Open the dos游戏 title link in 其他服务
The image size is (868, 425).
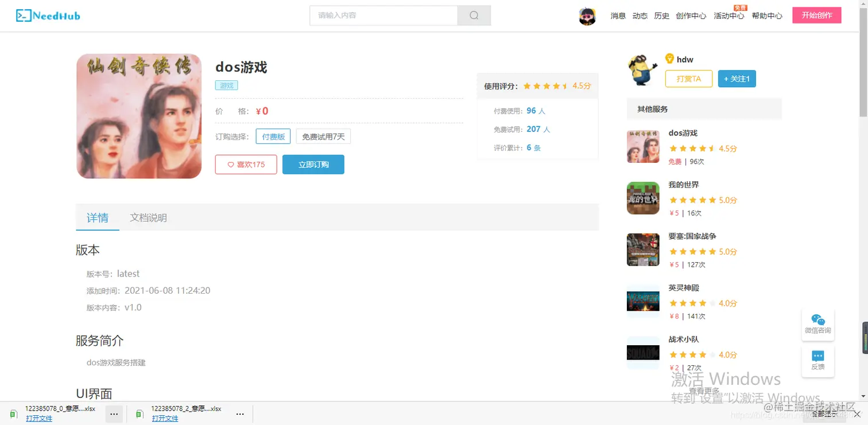[683, 133]
